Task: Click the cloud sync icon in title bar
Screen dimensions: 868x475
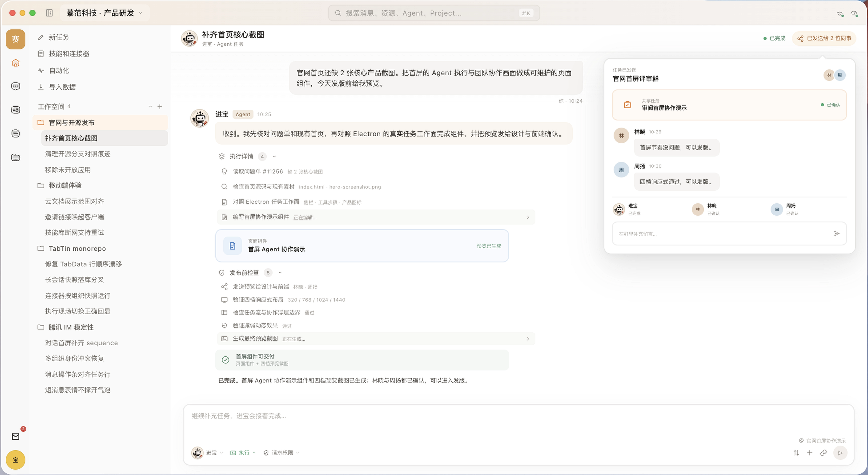Action: (x=854, y=14)
